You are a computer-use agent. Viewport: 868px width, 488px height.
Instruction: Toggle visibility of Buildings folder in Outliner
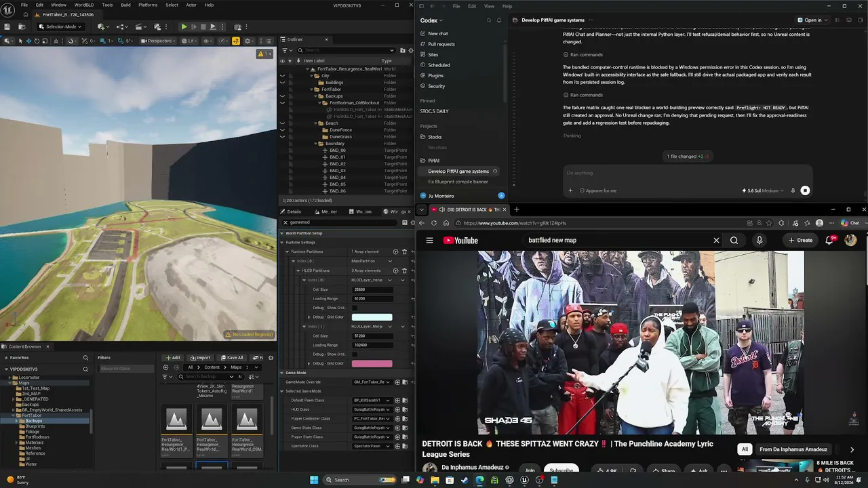click(x=282, y=83)
